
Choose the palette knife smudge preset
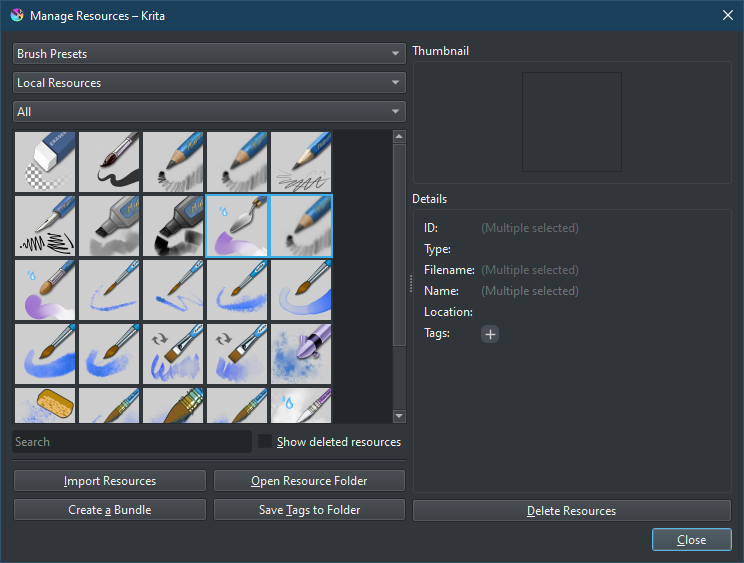click(237, 225)
